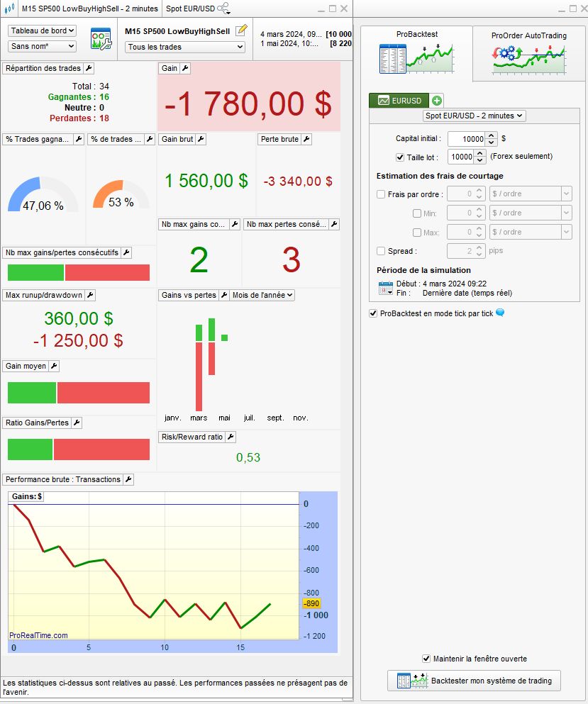Screen dimensions: 588x704
Task: Open settings wrench for Gain widget
Action: (x=185, y=68)
